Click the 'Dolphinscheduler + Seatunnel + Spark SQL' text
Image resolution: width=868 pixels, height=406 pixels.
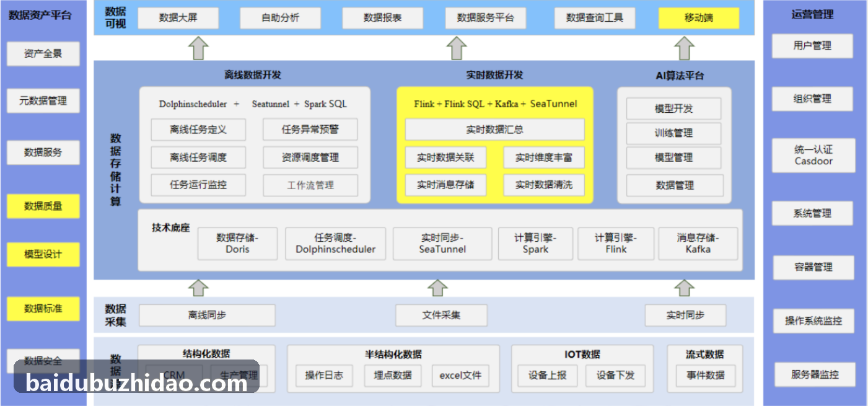point(253,104)
